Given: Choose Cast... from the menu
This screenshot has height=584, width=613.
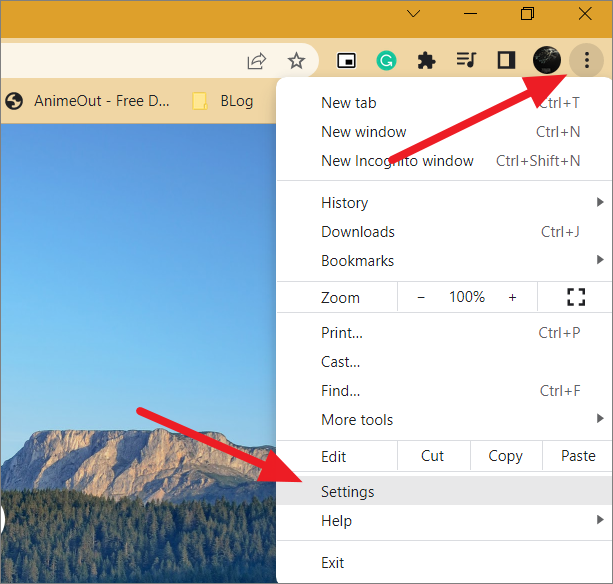Looking at the screenshot, I should (x=444, y=362).
